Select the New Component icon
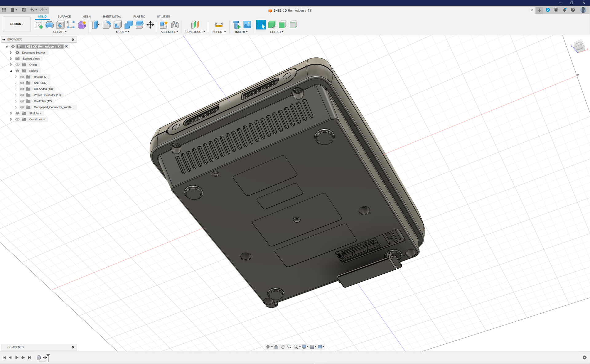The height and width of the screenshot is (364, 590). [164, 25]
